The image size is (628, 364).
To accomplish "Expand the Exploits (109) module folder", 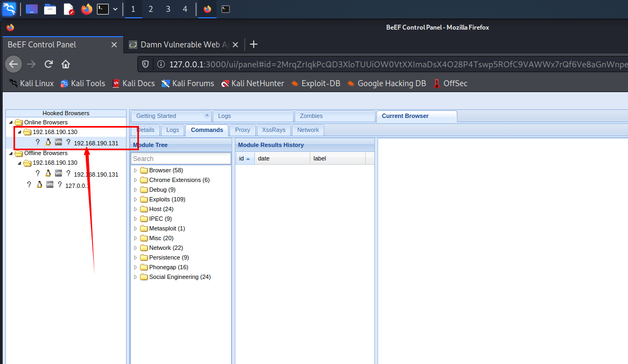I will [135, 199].
